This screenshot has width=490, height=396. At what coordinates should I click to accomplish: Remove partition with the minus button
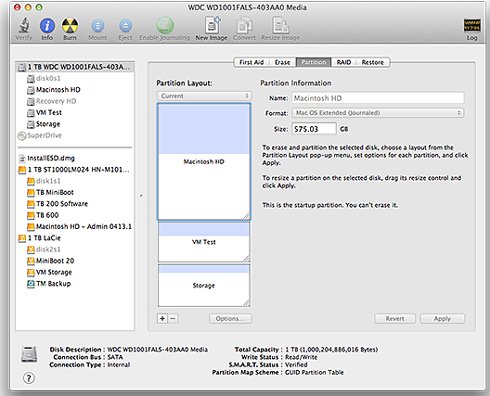pos(173,319)
